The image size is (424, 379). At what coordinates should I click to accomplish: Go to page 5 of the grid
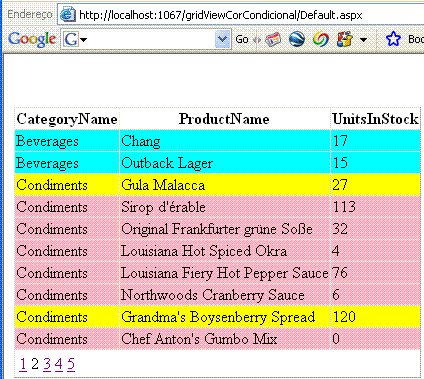click(71, 364)
